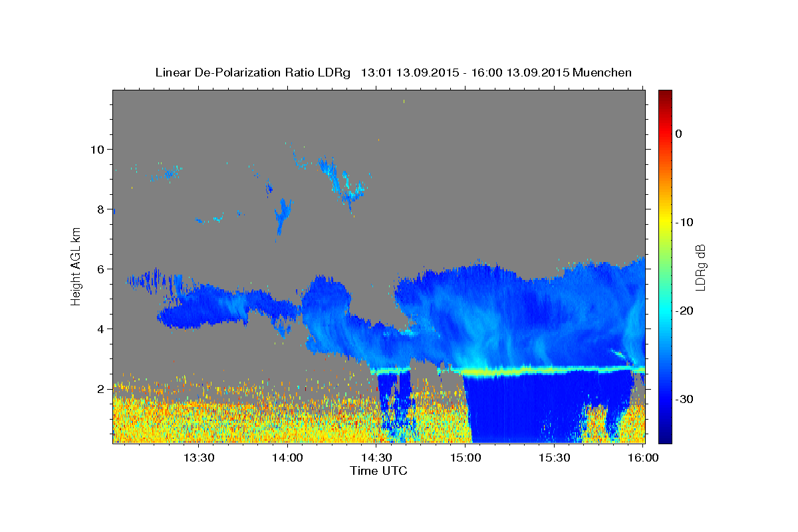Click the '15:00' time axis label
The height and width of the screenshot is (532, 798).
[x=465, y=458]
